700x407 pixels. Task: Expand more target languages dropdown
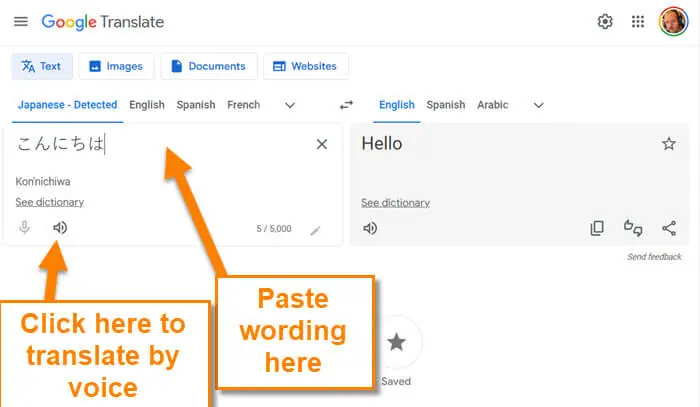(539, 105)
